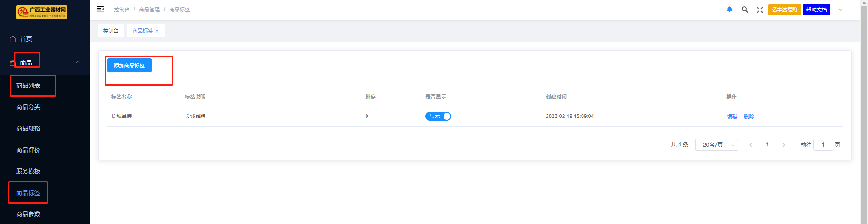Toggle fullscreen with the expand icon
Screen dimensions: 868x224
click(x=760, y=10)
